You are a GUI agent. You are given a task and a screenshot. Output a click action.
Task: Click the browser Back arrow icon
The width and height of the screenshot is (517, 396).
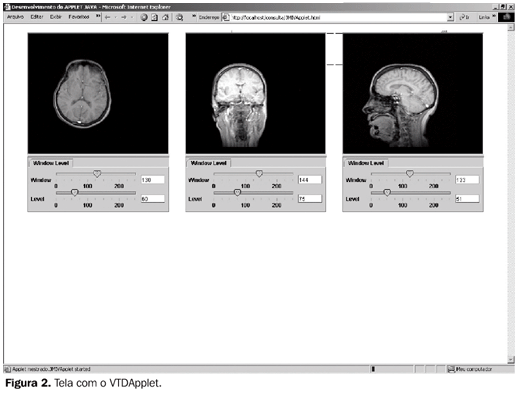point(107,17)
